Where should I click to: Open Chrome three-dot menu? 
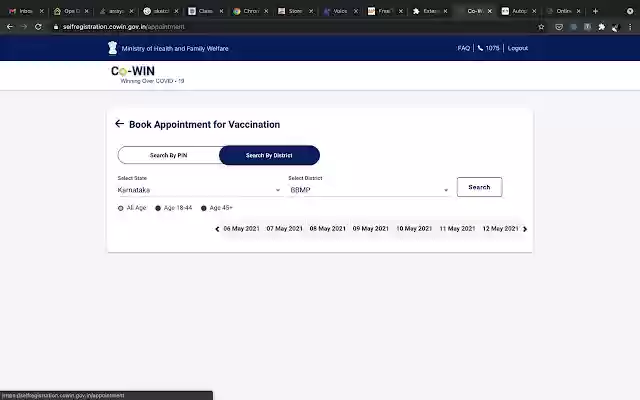630,27
